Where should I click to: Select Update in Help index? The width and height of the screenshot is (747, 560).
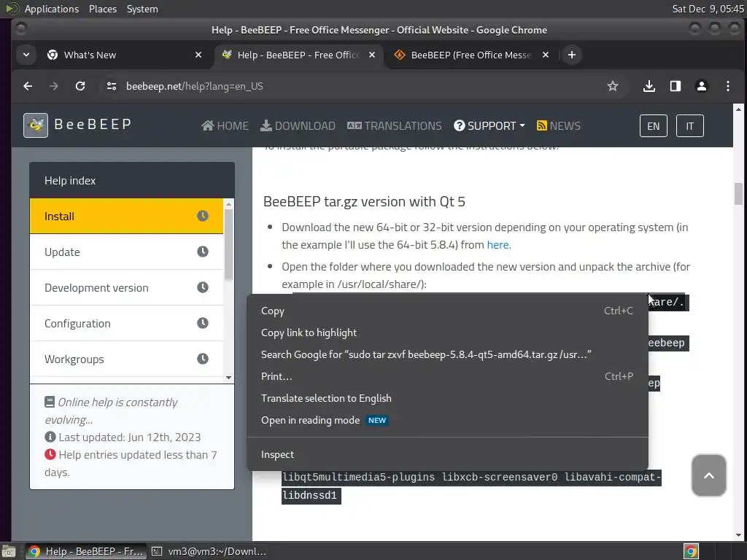(126, 252)
